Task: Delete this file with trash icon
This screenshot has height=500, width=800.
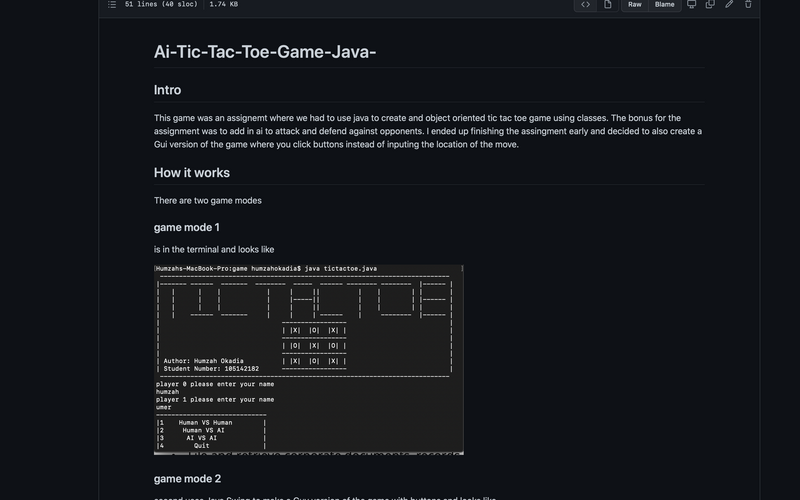Action: pyautogui.click(x=748, y=5)
